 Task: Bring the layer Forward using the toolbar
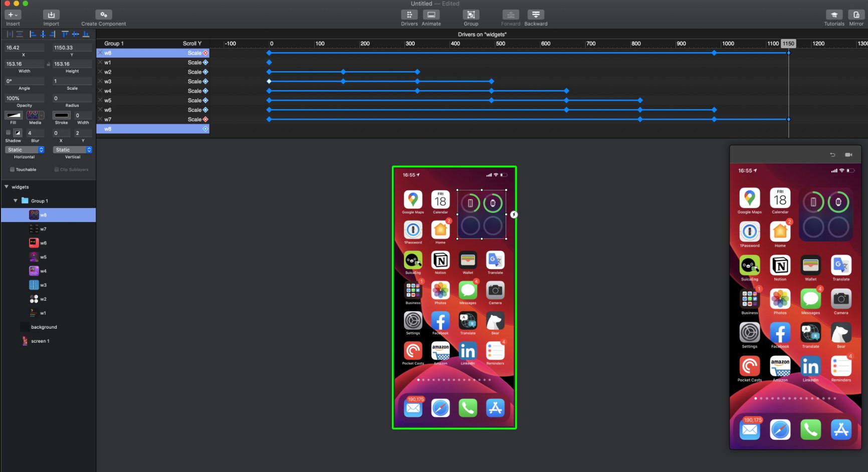511,15
